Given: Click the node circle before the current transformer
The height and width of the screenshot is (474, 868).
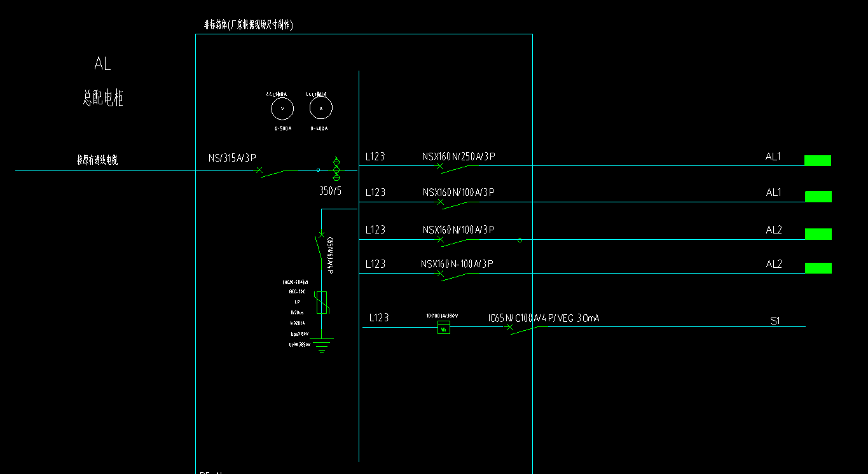Looking at the screenshot, I should [319, 170].
